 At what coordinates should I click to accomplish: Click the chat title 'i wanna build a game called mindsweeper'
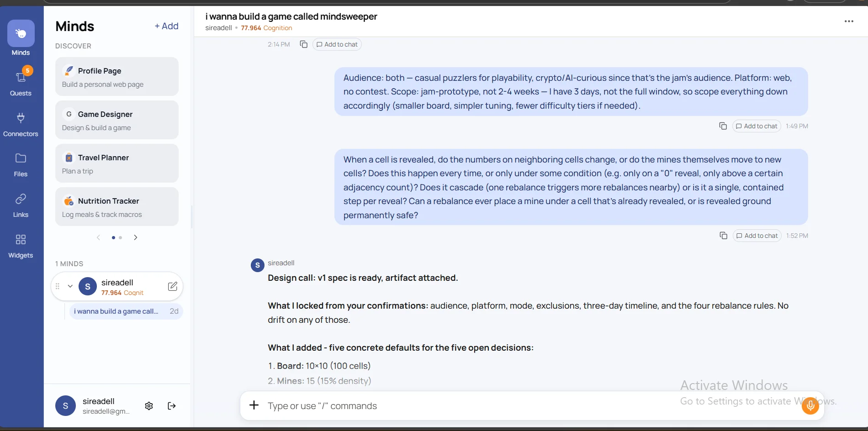click(x=291, y=16)
